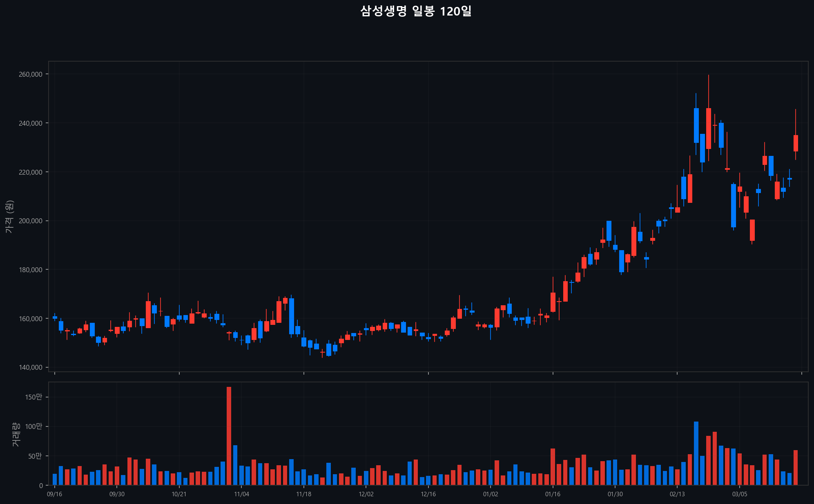Click the 260,000 price axis label

click(x=31, y=74)
